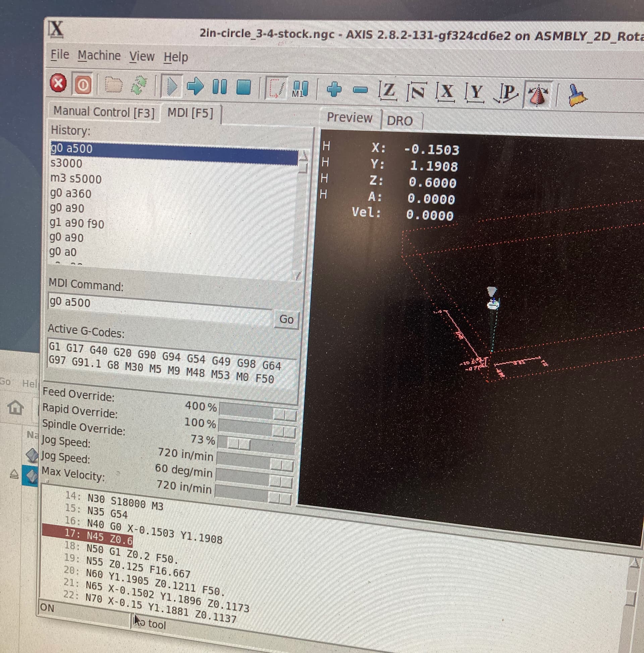
Task: Click the X position readout -0.1503
Action: [x=431, y=149]
